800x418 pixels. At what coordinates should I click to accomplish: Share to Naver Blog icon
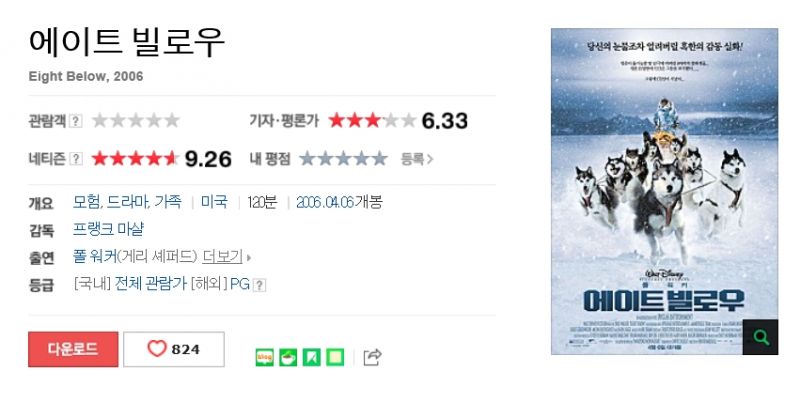264,357
